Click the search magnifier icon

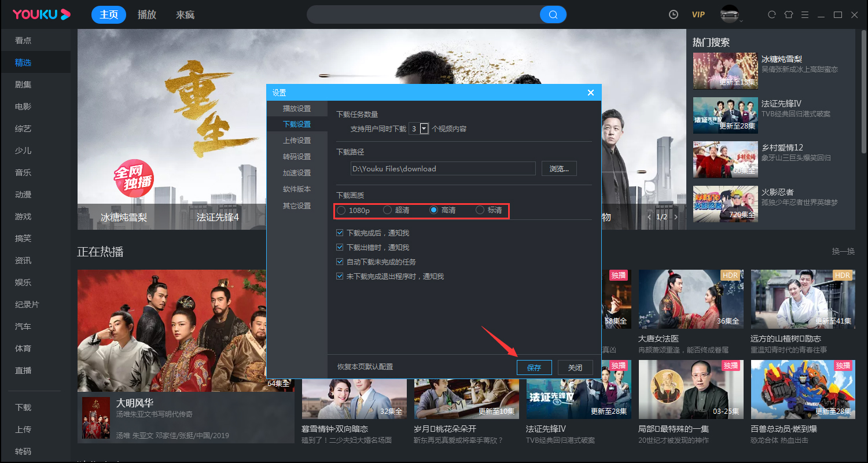point(553,14)
